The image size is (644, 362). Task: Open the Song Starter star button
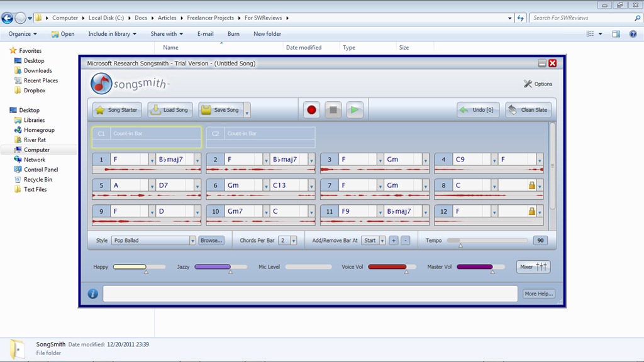pyautogui.click(x=117, y=110)
